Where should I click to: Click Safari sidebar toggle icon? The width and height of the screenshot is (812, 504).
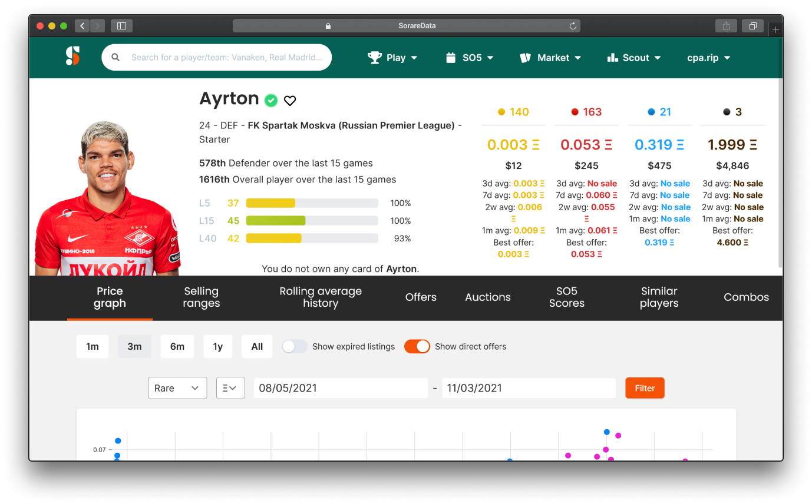click(x=121, y=26)
